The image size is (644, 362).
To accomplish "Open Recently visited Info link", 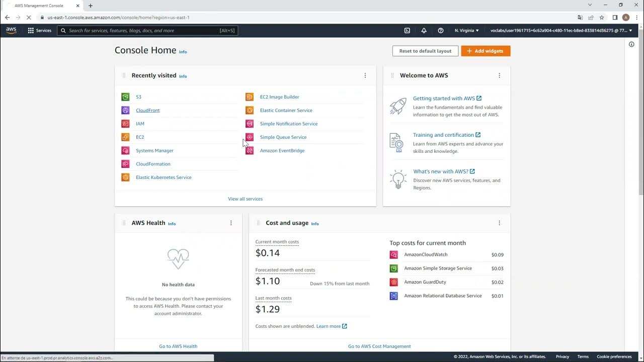I will pyautogui.click(x=183, y=76).
